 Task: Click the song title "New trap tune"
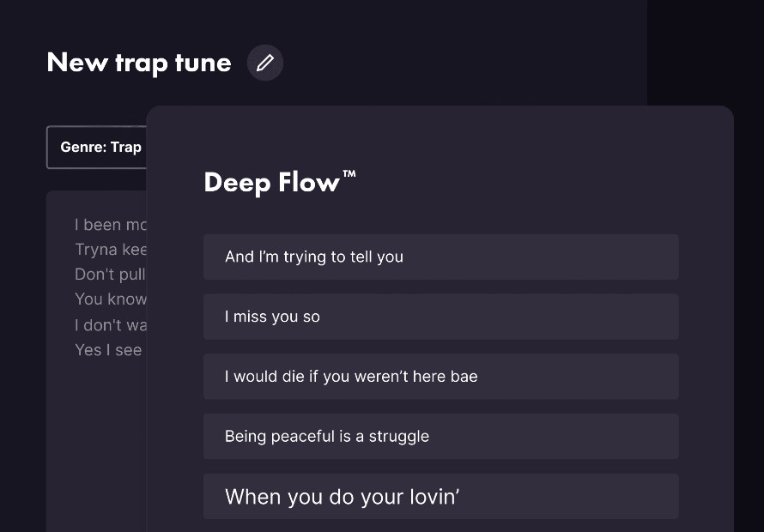[138, 62]
